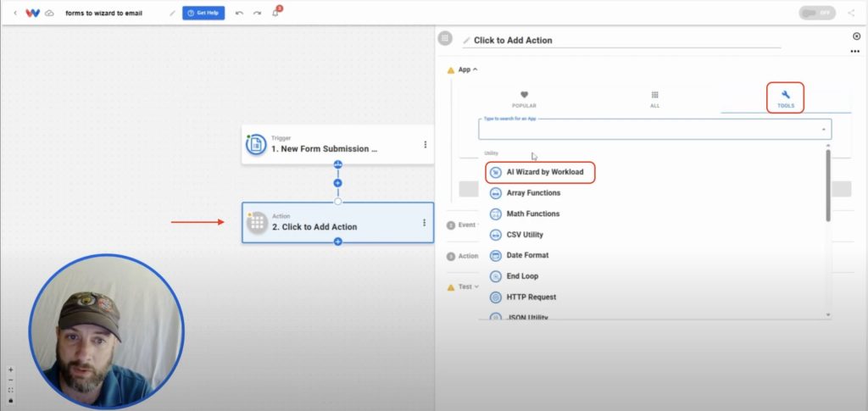Open the notifications bell
Image resolution: width=868 pixels, height=411 pixels.
point(275,13)
